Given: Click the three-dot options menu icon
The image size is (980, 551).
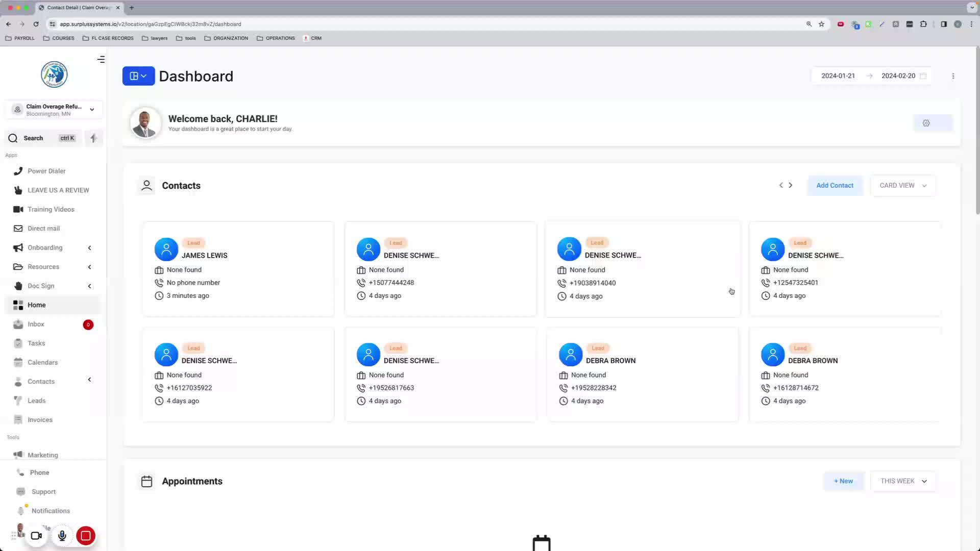Looking at the screenshot, I should click(953, 76).
